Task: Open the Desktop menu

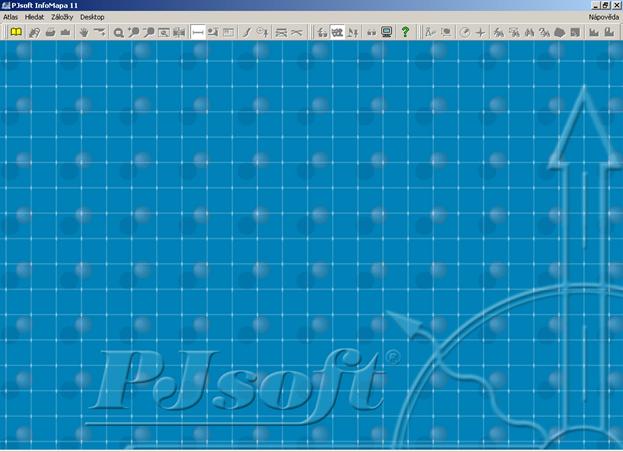Action: point(92,17)
